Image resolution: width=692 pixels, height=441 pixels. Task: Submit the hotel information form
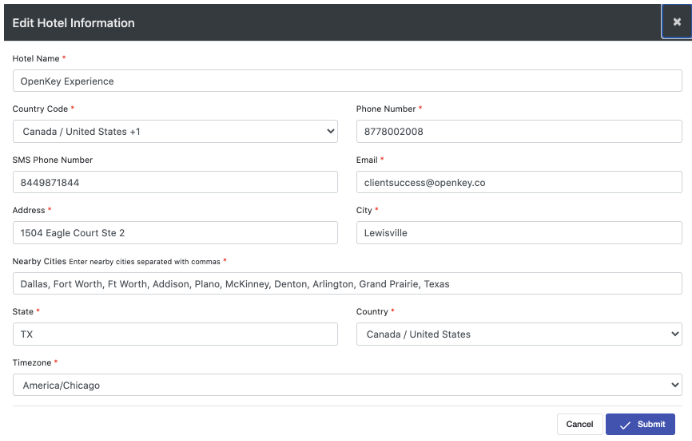(640, 424)
